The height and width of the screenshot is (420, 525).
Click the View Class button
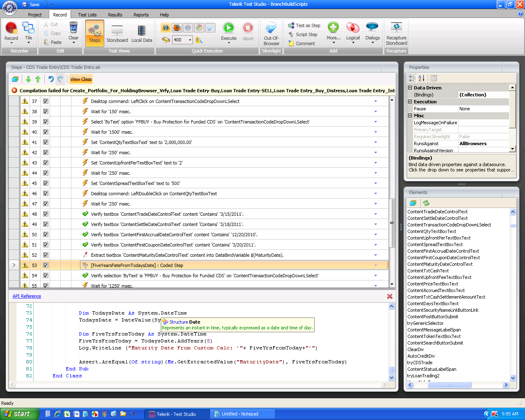pyautogui.click(x=81, y=79)
